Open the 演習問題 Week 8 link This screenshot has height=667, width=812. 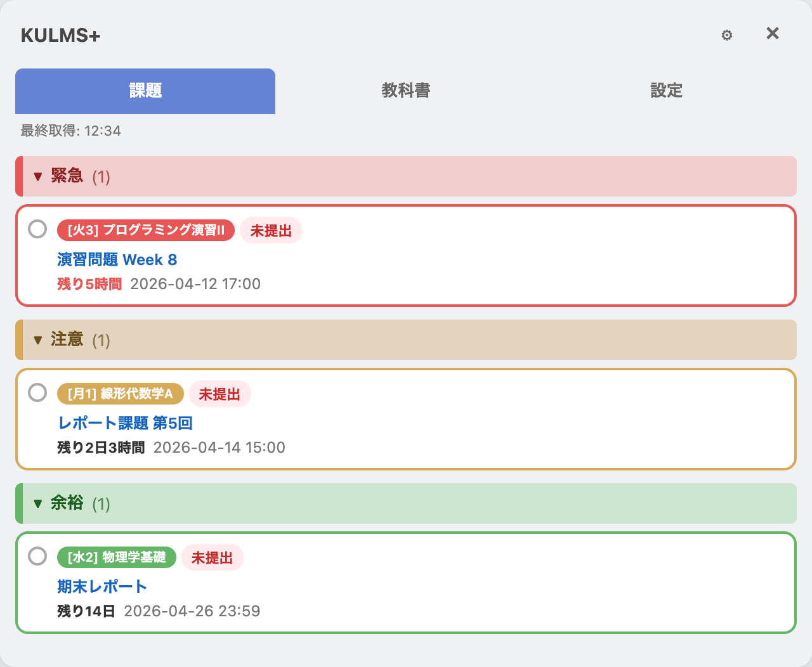pos(117,260)
